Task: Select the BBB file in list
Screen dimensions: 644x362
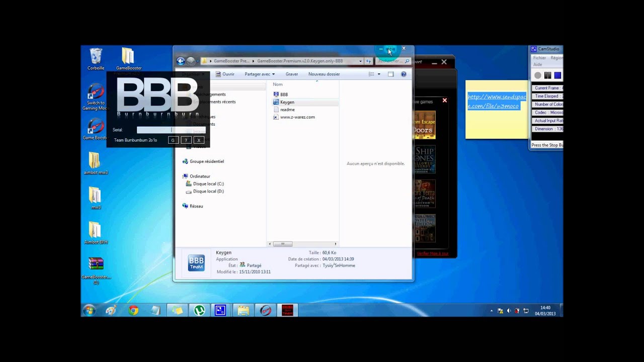Action: pyautogui.click(x=281, y=95)
